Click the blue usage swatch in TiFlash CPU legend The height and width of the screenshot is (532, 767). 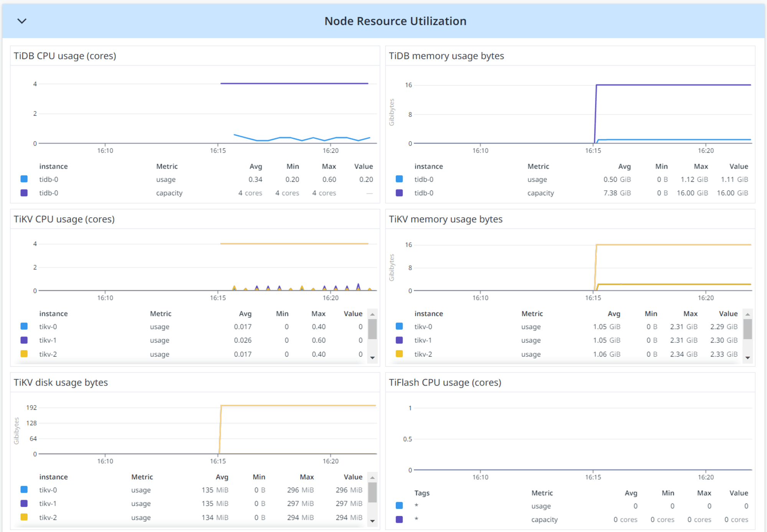click(399, 506)
